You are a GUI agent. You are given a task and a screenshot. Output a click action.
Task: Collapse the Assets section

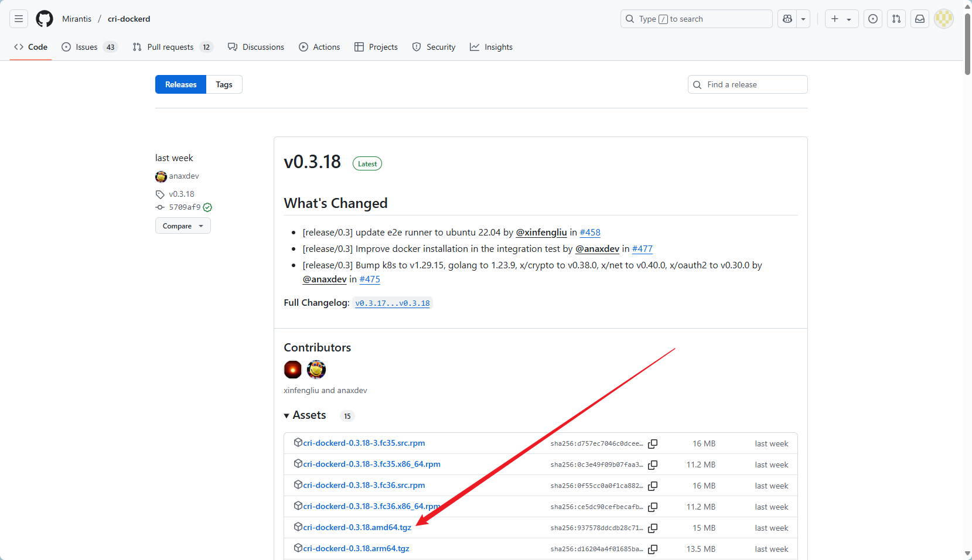point(305,415)
